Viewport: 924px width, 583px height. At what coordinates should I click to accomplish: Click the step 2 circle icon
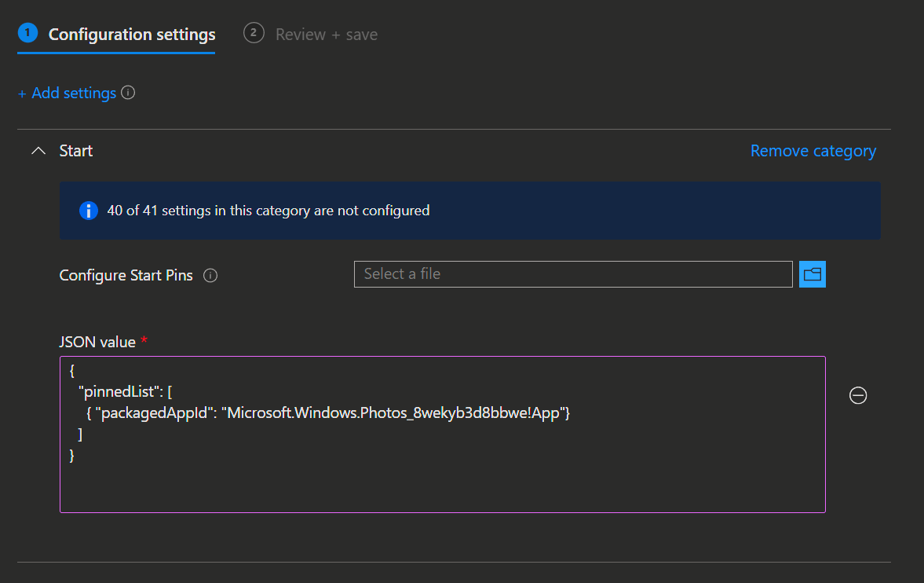(x=254, y=33)
